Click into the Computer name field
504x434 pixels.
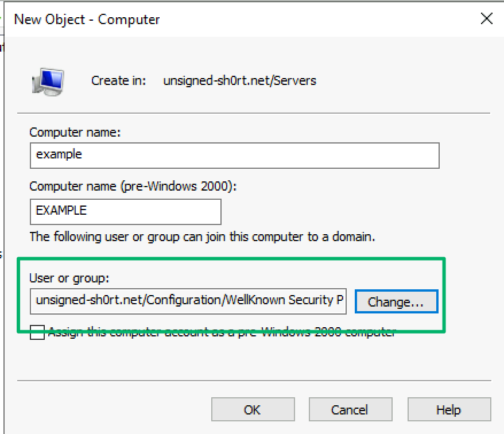[234, 155]
